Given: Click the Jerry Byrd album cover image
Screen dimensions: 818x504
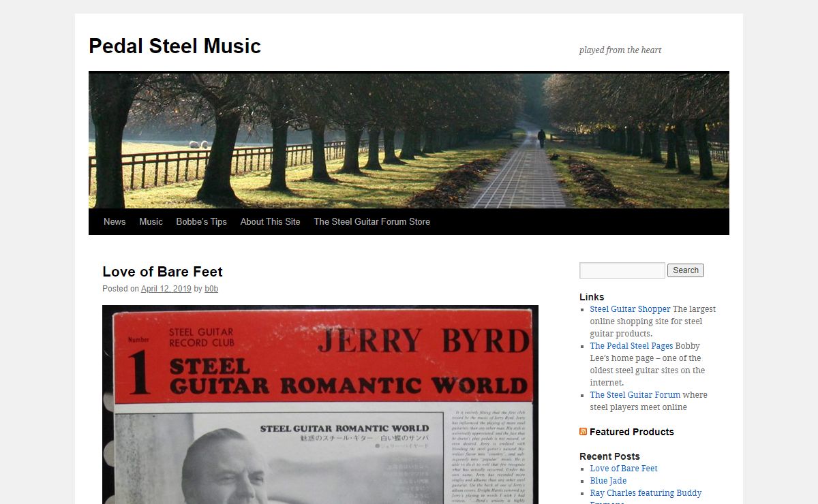Looking at the screenshot, I should click(320, 405).
